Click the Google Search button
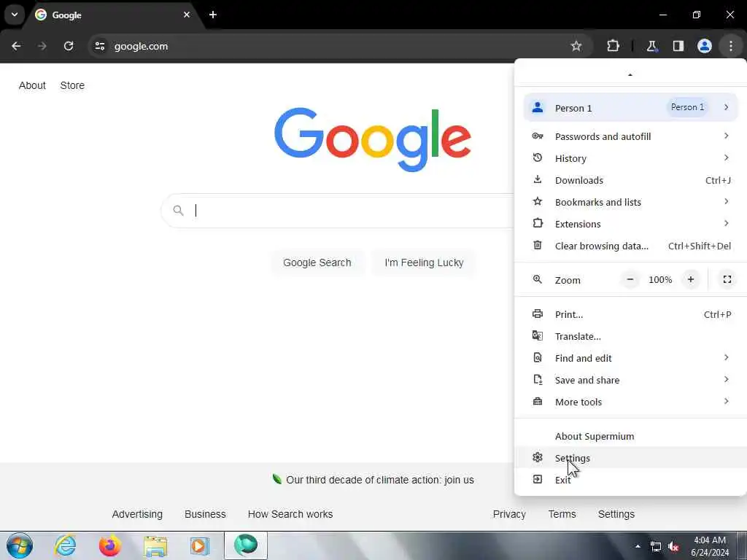The height and width of the screenshot is (560, 747). [x=317, y=262]
